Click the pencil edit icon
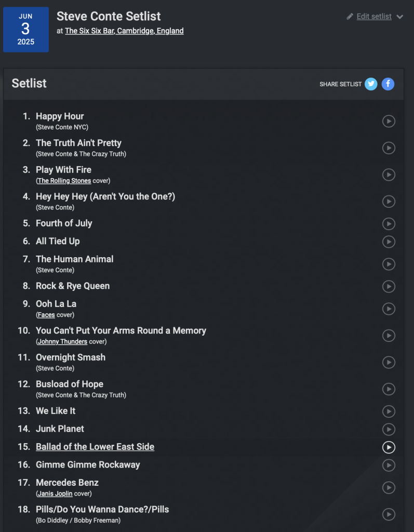Image resolution: width=414 pixels, height=532 pixels. point(350,17)
